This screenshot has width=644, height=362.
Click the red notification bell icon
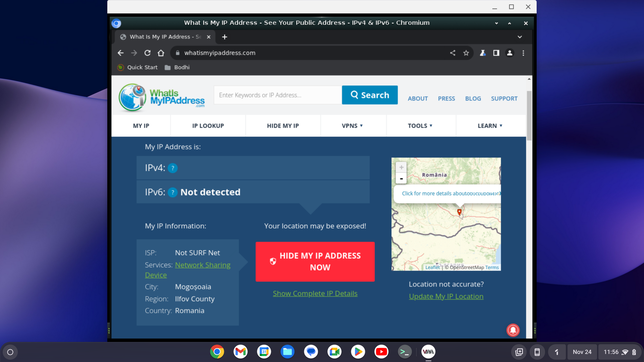513,330
